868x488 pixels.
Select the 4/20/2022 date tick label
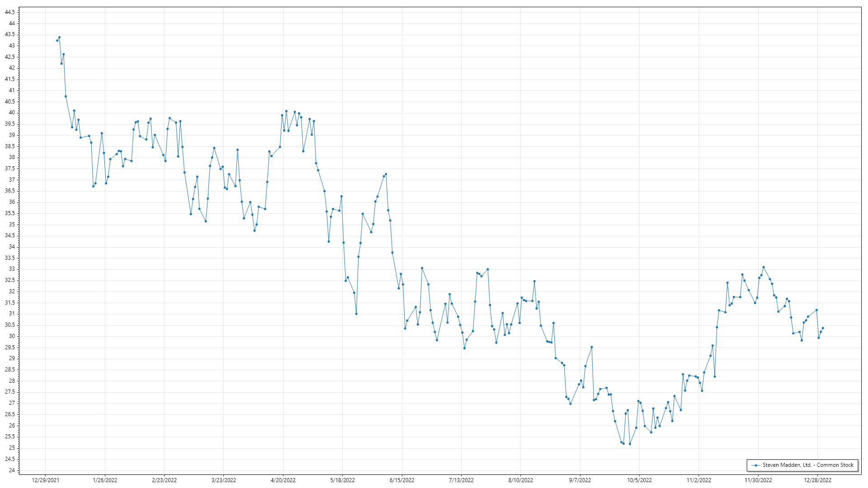point(283,480)
